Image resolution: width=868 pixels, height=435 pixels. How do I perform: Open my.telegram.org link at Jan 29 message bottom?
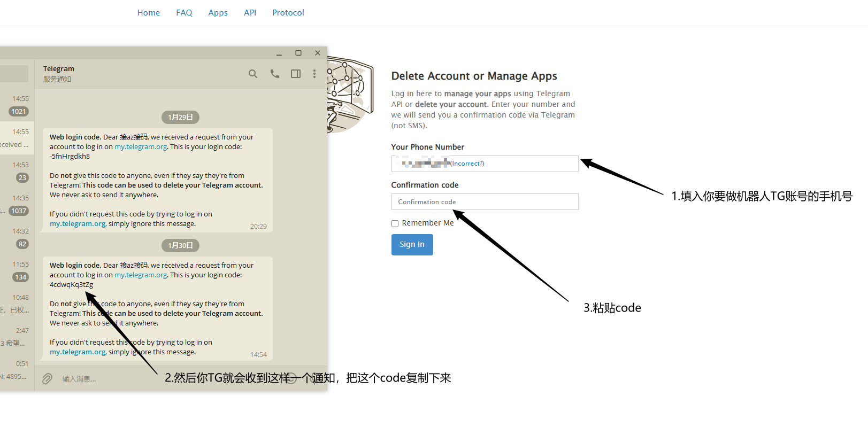(78, 224)
